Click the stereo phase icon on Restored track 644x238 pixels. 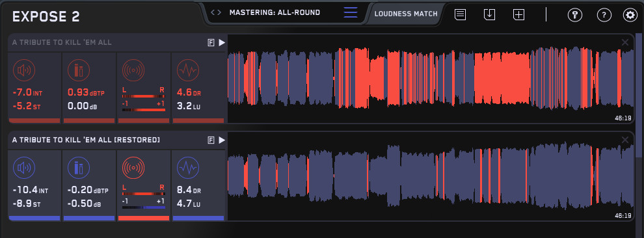(x=133, y=168)
